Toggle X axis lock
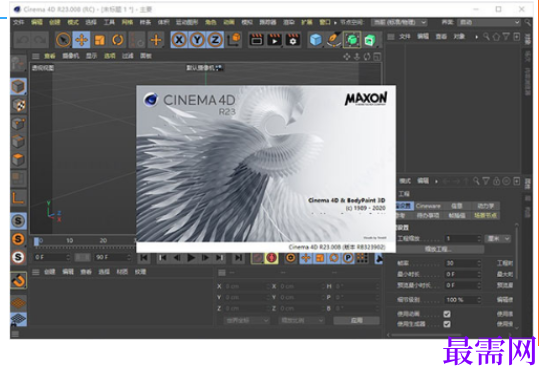 179,40
